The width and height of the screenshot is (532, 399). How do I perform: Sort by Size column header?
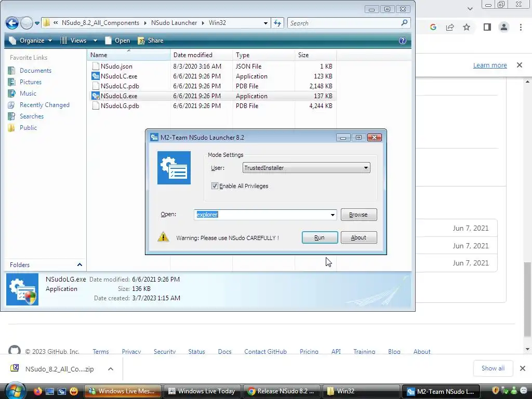coord(315,55)
